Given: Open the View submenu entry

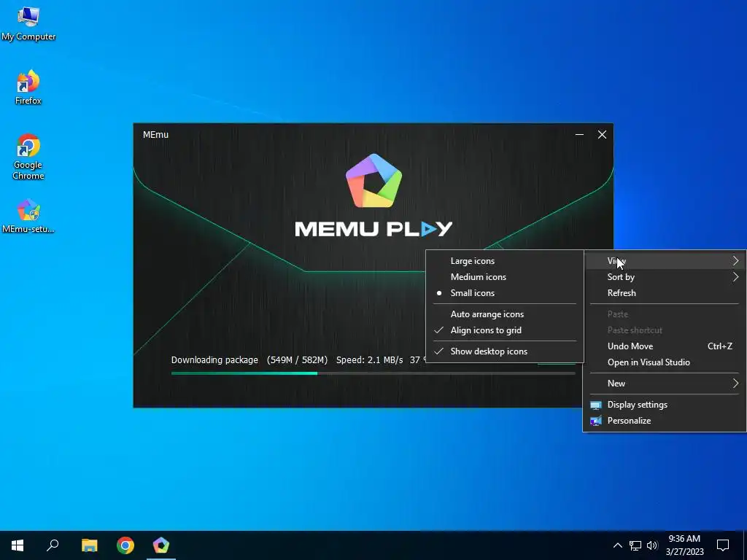Looking at the screenshot, I should [665, 261].
